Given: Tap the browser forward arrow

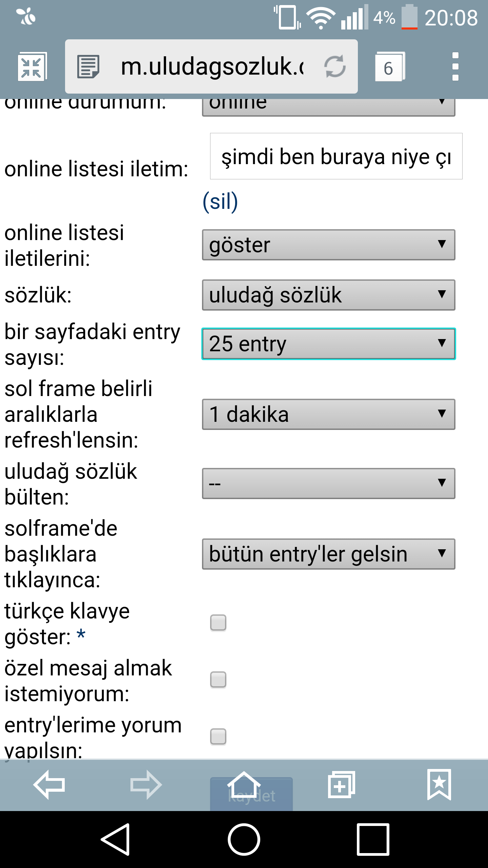Looking at the screenshot, I should click(146, 785).
